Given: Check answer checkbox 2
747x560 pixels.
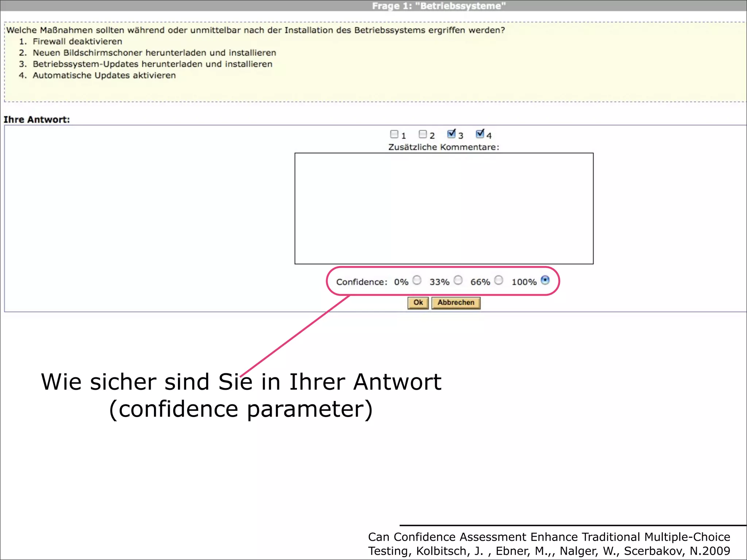Looking at the screenshot, I should [423, 135].
